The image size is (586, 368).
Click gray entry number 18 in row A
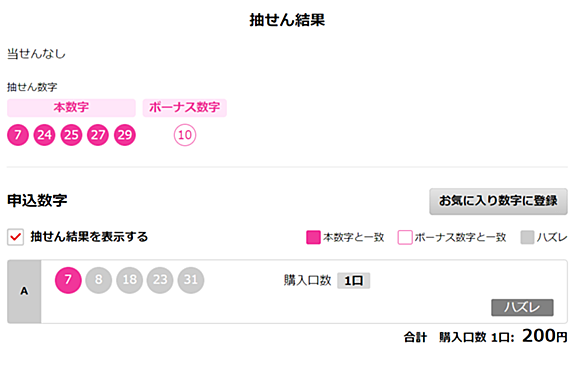pos(129,280)
